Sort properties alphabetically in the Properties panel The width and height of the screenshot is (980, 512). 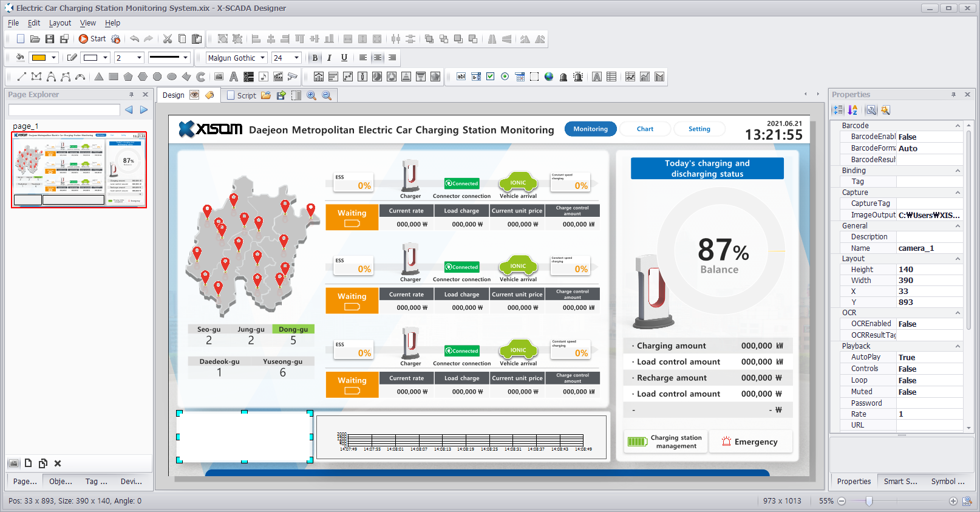click(853, 110)
